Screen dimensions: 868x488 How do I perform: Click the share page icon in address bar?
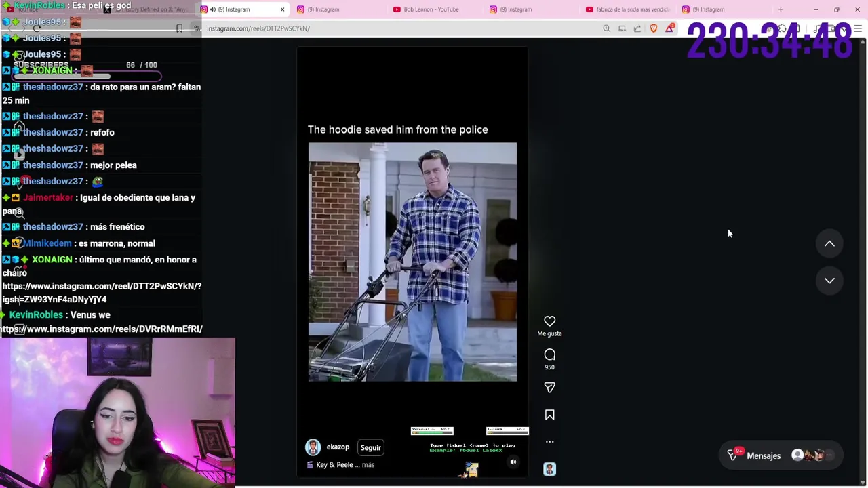pyautogui.click(x=637, y=28)
